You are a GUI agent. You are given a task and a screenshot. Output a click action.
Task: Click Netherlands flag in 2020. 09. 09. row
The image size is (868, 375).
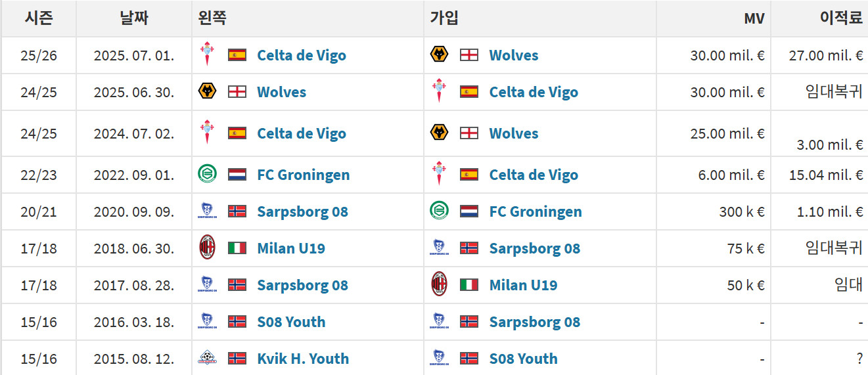469,211
